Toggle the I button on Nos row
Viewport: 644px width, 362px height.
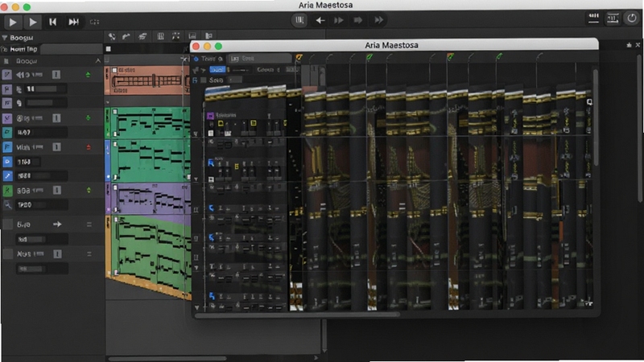click(x=57, y=254)
